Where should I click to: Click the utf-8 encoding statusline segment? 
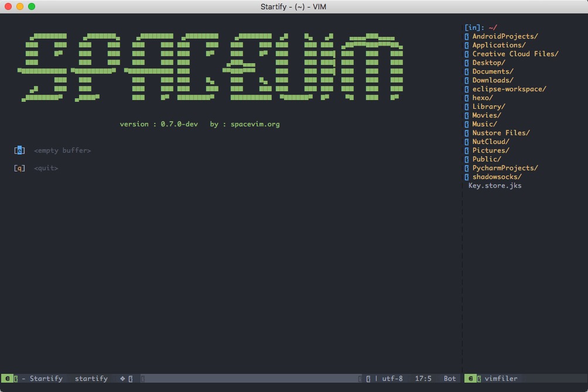click(x=392, y=379)
